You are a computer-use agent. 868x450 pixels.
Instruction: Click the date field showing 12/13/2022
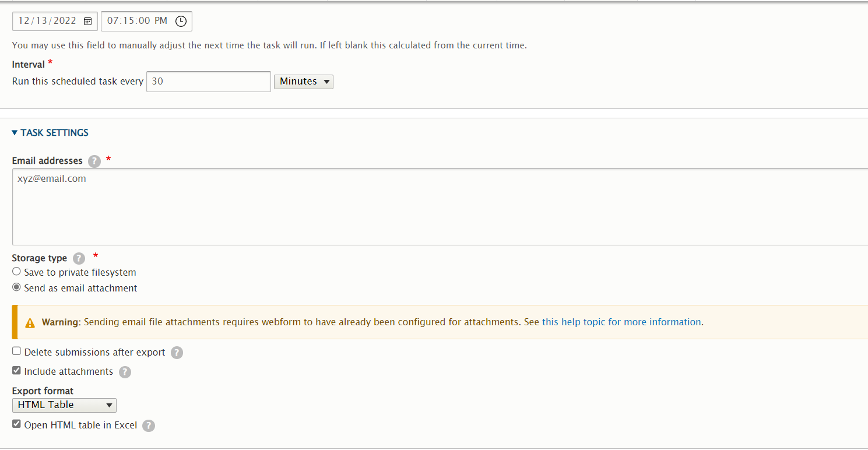pos(50,21)
